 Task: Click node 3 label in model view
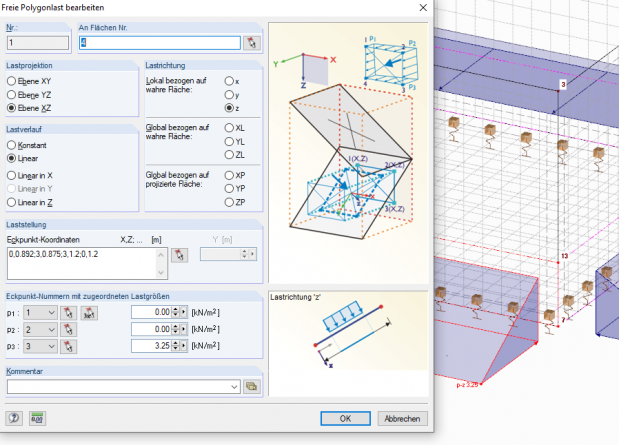tap(563, 84)
